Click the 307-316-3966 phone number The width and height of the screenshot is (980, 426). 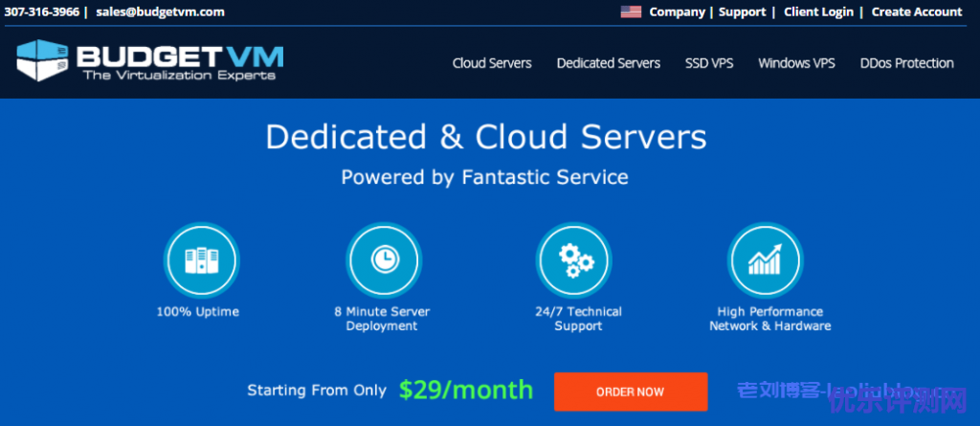pos(42,12)
